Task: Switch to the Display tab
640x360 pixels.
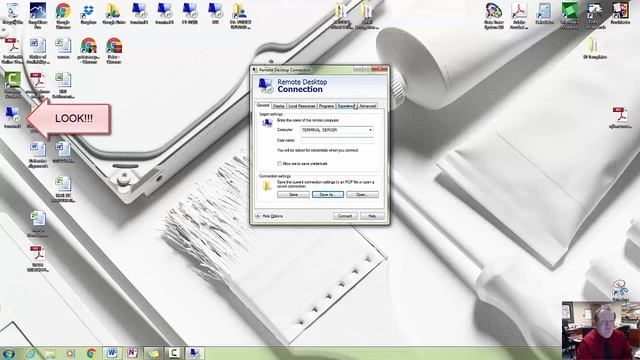Action: (x=279, y=106)
